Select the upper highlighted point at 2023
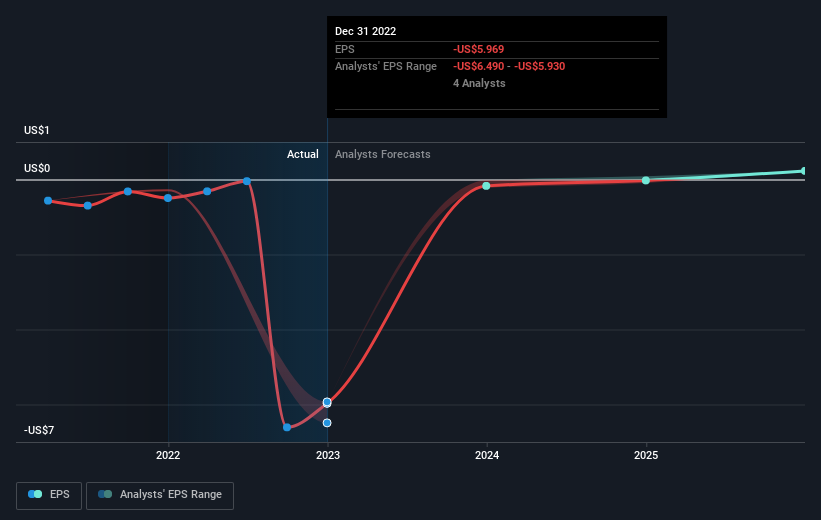 point(327,402)
